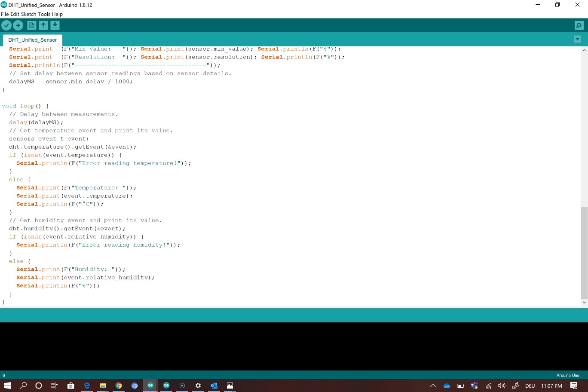
Task: Click the line number 6 in status bar
Action: pos(4,375)
